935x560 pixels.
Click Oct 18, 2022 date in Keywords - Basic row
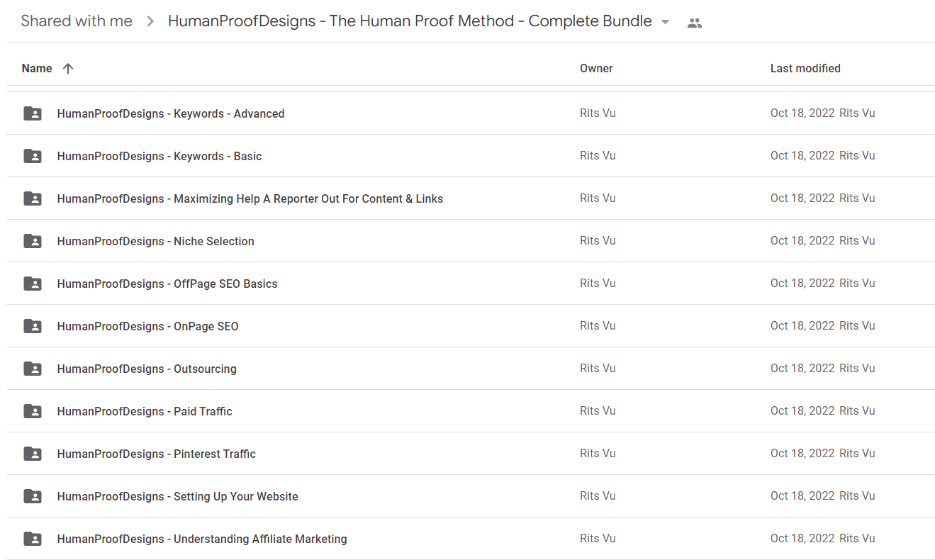click(802, 156)
